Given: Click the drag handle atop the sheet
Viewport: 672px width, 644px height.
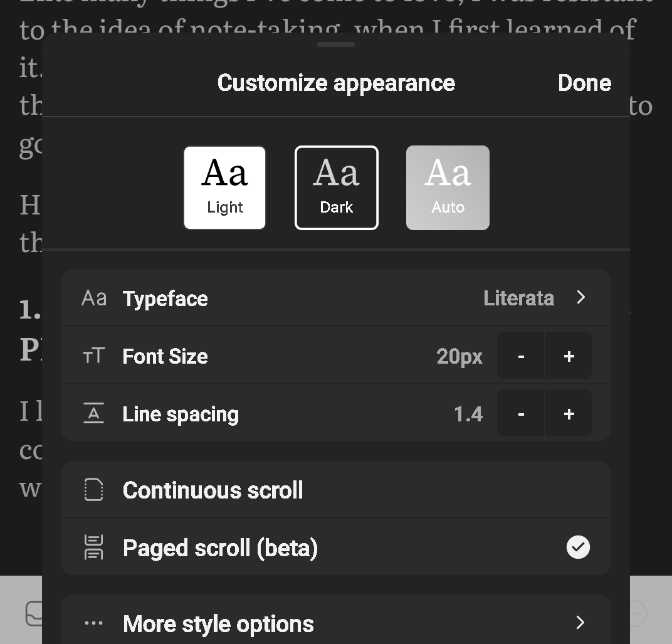Looking at the screenshot, I should coord(336,45).
